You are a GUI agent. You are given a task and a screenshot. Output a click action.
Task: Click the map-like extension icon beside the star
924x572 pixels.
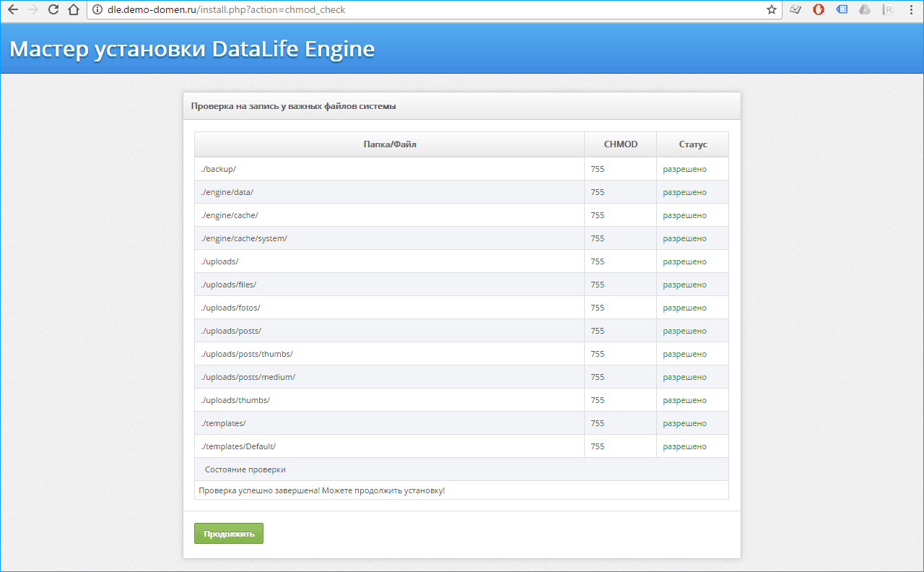(x=796, y=10)
